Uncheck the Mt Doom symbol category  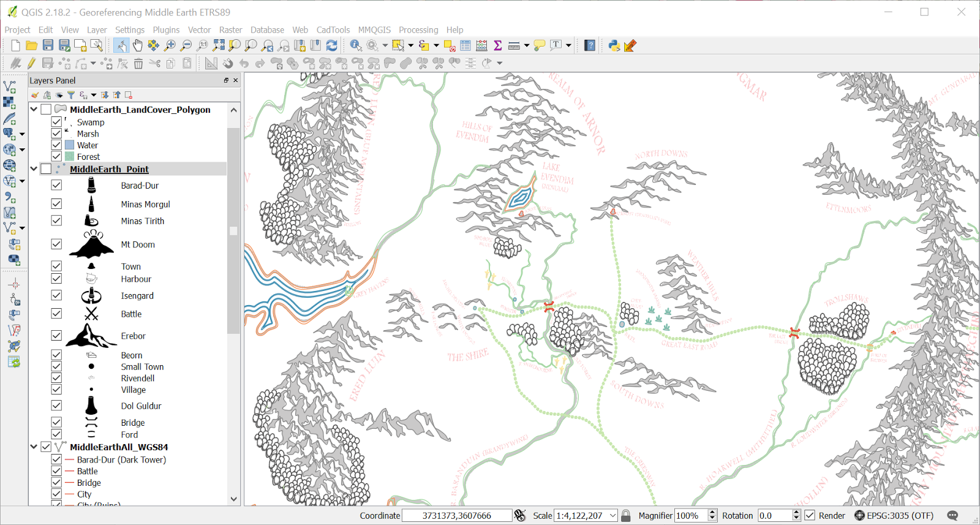click(56, 244)
